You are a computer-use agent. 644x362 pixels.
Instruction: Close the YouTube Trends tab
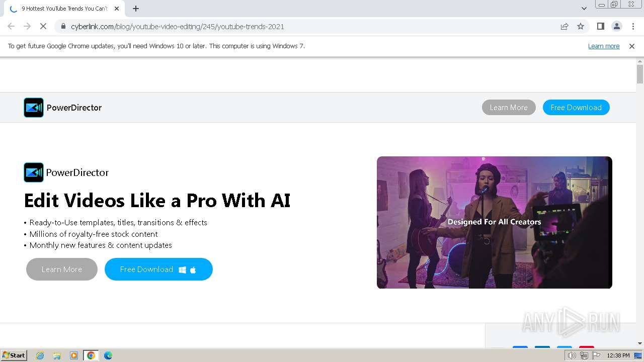click(117, 9)
